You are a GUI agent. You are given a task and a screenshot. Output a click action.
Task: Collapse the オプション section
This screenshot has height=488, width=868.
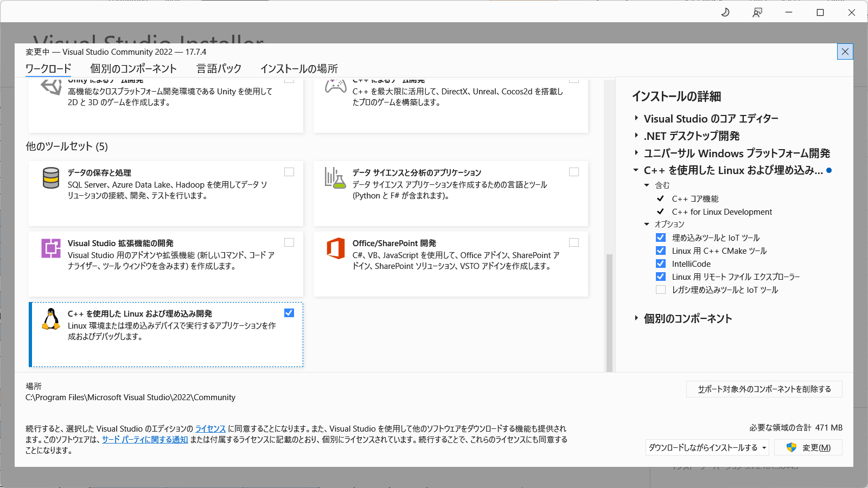click(x=646, y=224)
